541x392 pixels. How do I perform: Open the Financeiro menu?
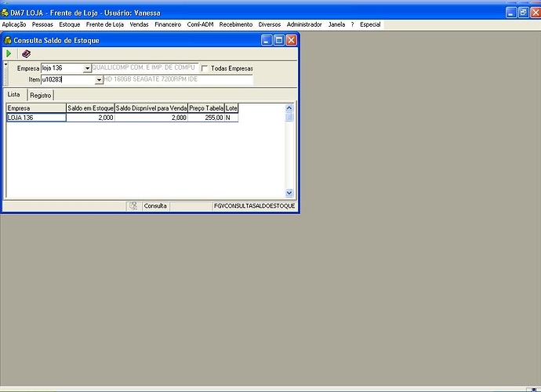tap(168, 24)
